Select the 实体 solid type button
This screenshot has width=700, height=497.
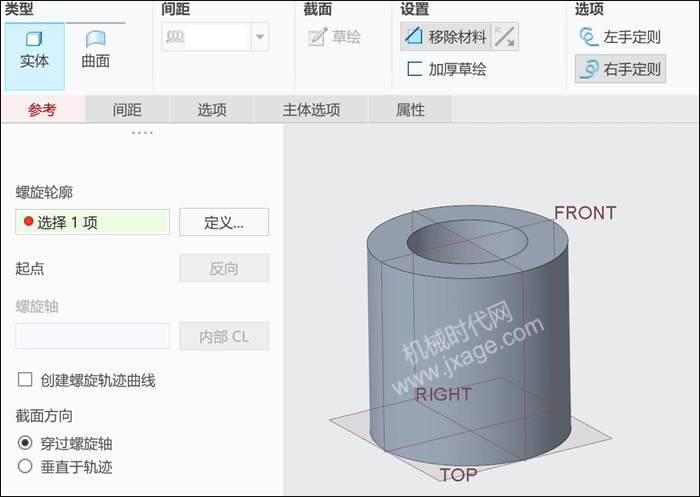pos(34,56)
